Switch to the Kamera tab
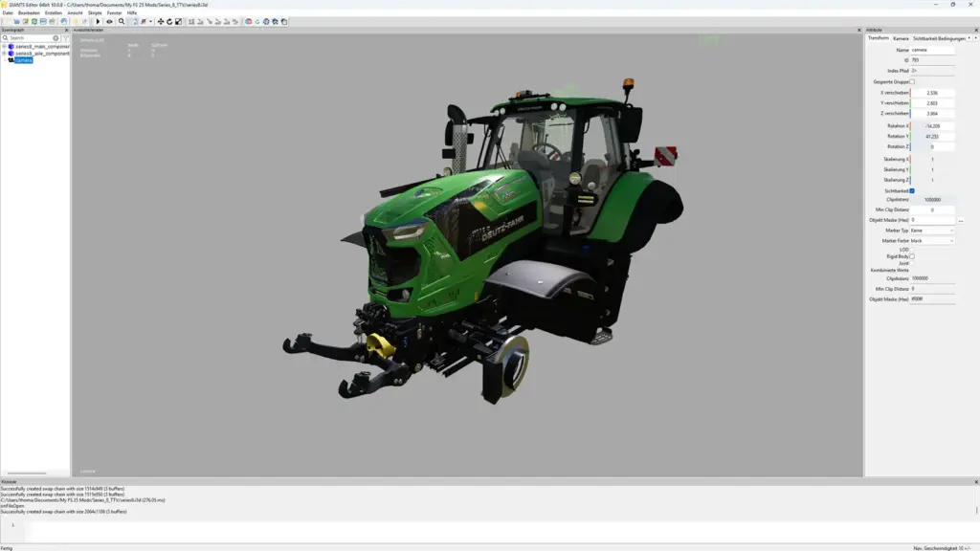 901,38
